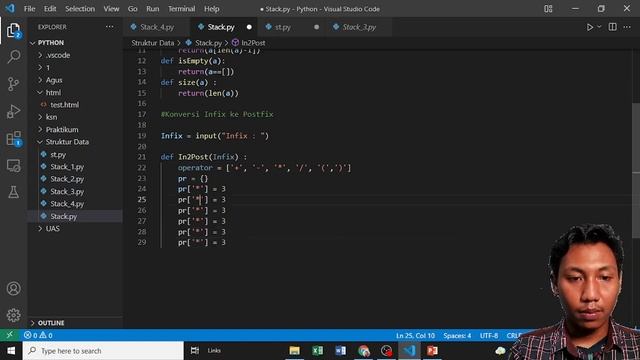Collapse the html folder

[x=53, y=93]
